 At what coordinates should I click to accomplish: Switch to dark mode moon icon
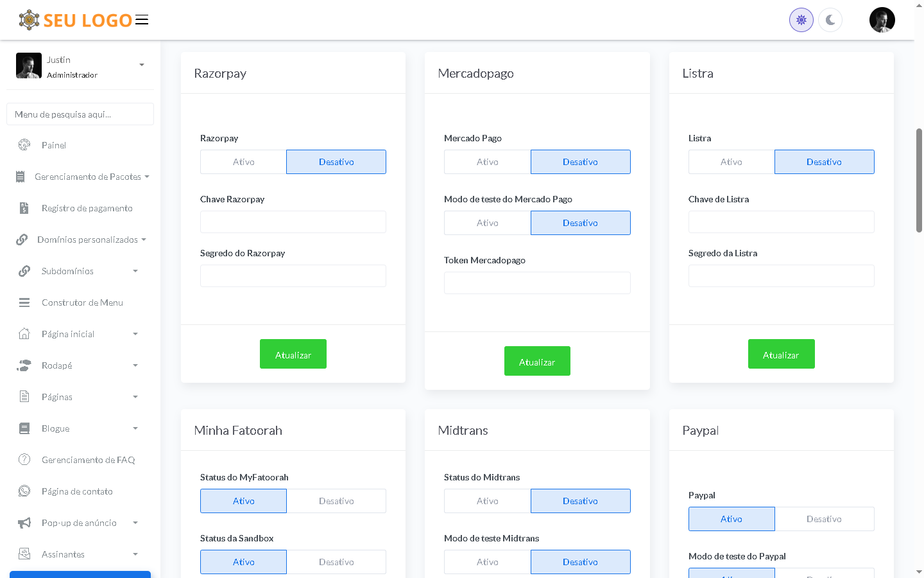pyautogui.click(x=830, y=20)
